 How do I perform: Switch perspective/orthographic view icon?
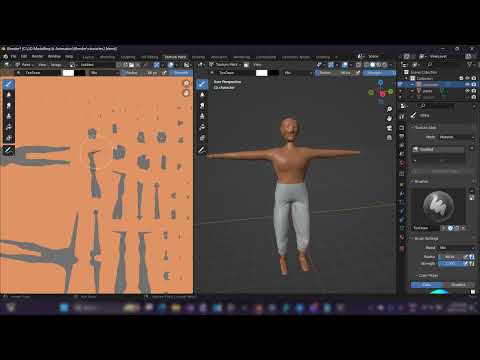pos(389,137)
